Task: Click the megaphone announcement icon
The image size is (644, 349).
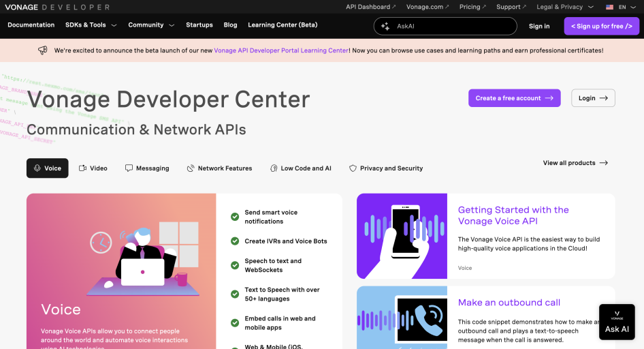Action: tap(43, 50)
